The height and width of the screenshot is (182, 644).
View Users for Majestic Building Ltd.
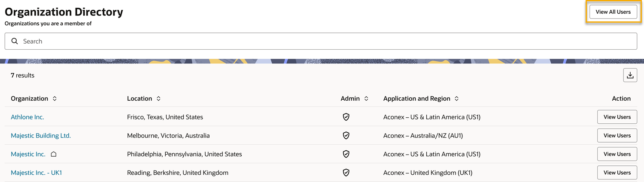pos(617,135)
